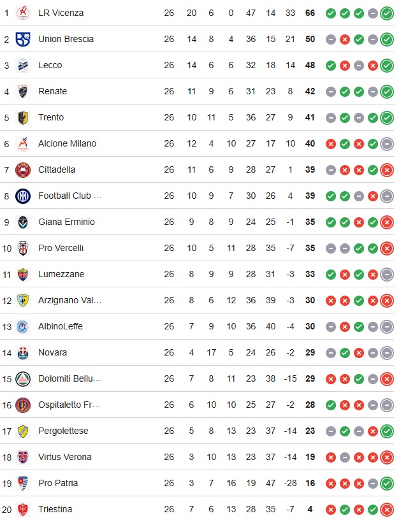Open the Union Brescia team logo
This screenshot has width=401, height=532.
click(23, 39)
